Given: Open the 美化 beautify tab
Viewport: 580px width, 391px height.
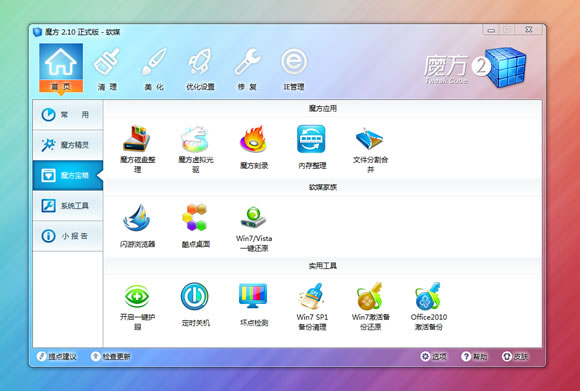Looking at the screenshot, I should pyautogui.click(x=154, y=69).
